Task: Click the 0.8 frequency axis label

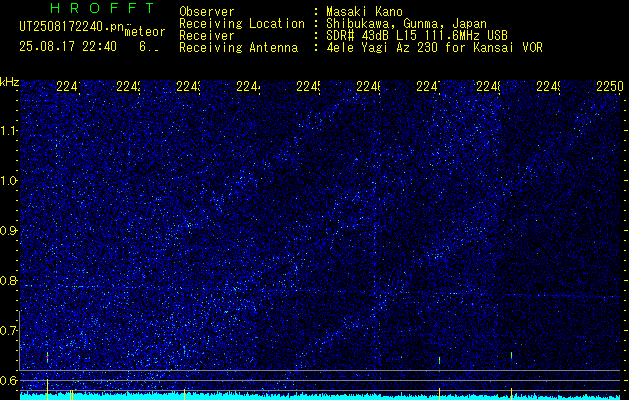Action: coord(10,280)
